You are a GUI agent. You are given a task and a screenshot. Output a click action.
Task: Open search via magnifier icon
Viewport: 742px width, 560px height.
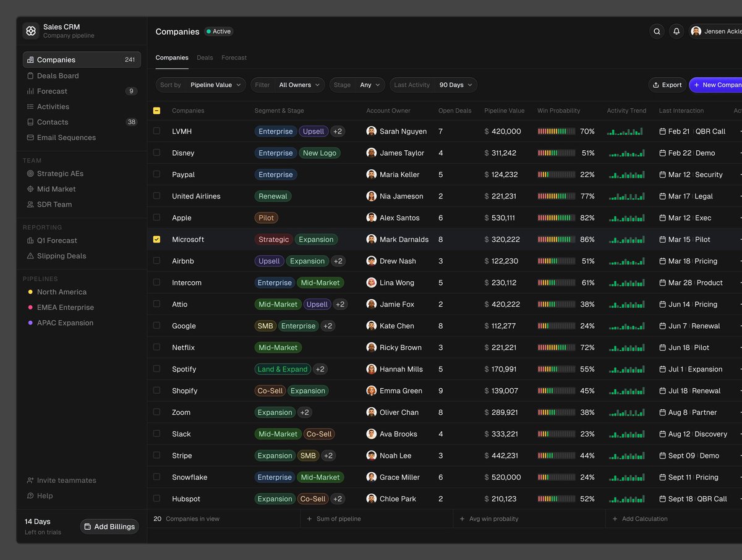tap(657, 32)
